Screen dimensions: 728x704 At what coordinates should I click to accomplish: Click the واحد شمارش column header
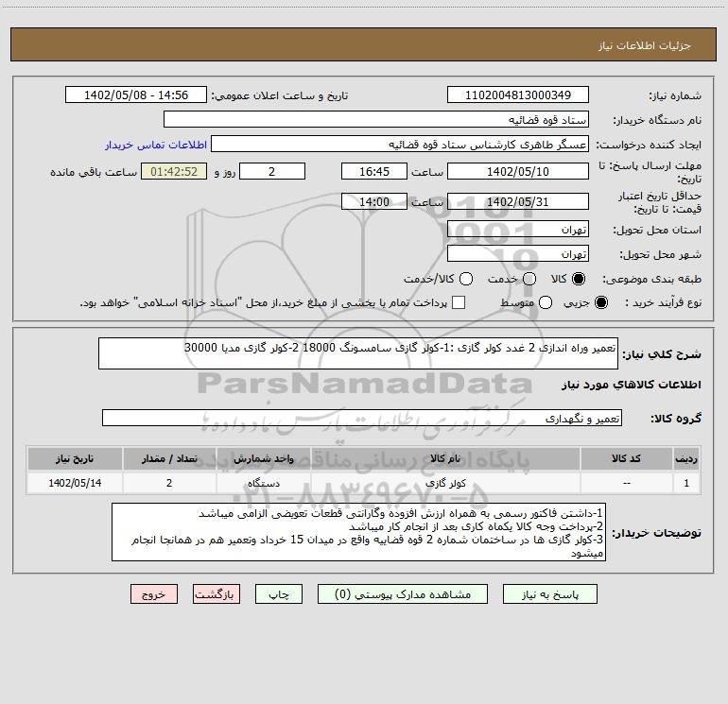click(x=263, y=458)
